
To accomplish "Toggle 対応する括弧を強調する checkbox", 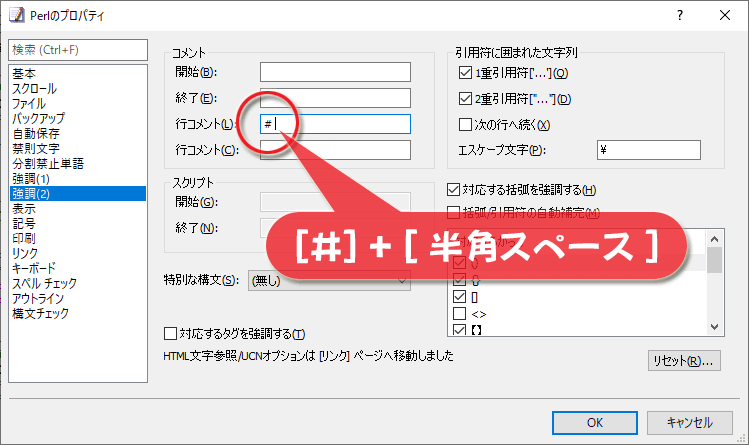I will [453, 190].
